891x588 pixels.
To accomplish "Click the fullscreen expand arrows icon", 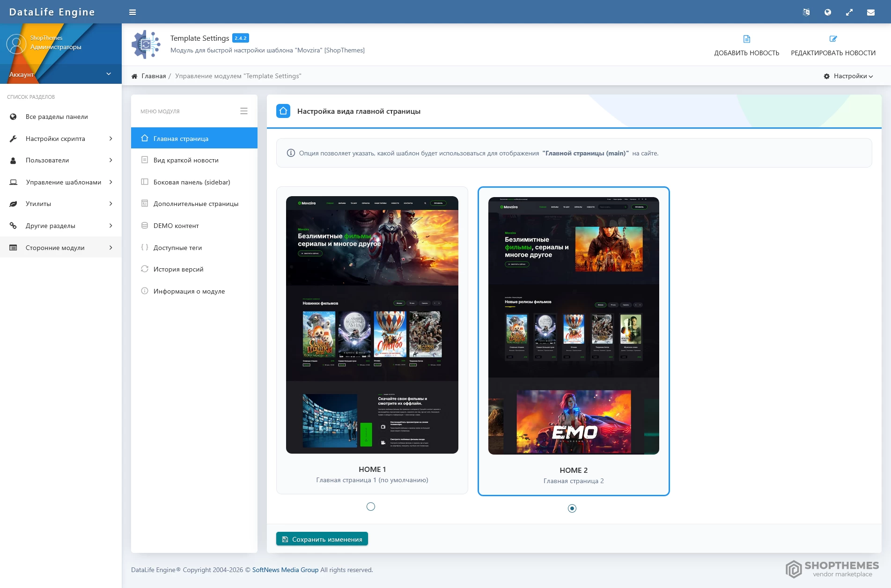I will (x=849, y=12).
